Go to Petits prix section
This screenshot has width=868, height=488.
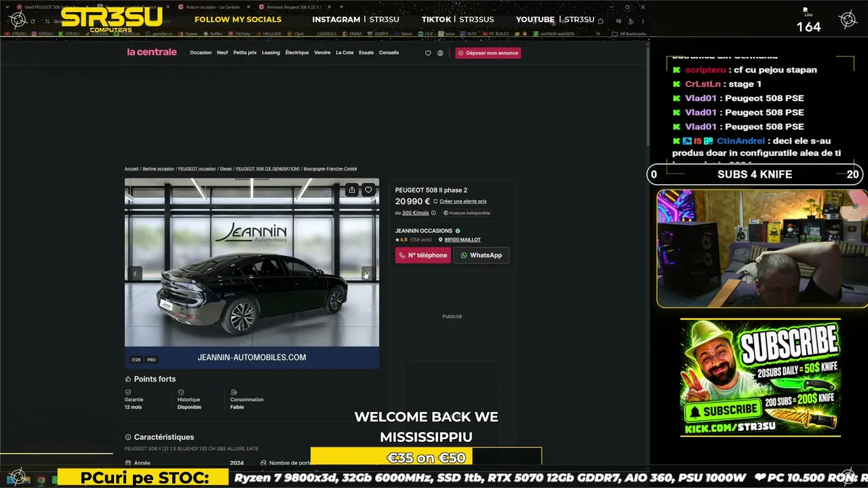[x=245, y=53]
